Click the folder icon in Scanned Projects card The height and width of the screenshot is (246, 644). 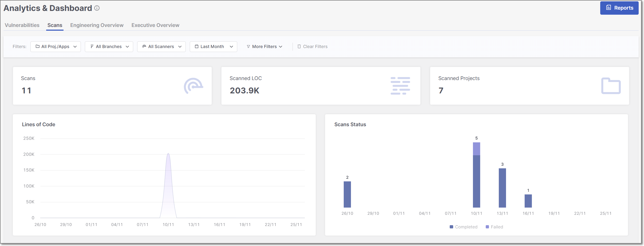click(x=611, y=86)
